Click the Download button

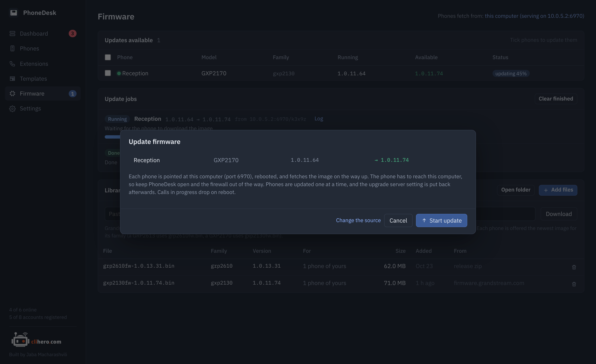[559, 214]
